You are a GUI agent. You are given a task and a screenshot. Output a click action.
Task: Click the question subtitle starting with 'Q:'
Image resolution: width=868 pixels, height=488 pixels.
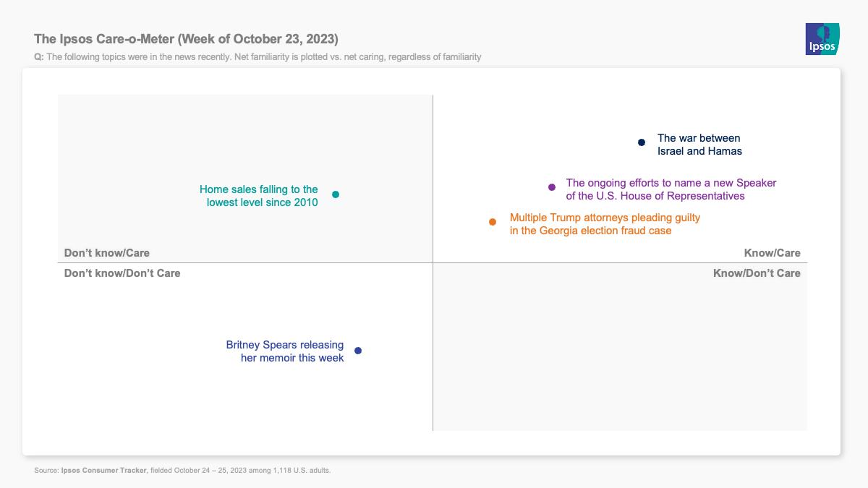258,56
